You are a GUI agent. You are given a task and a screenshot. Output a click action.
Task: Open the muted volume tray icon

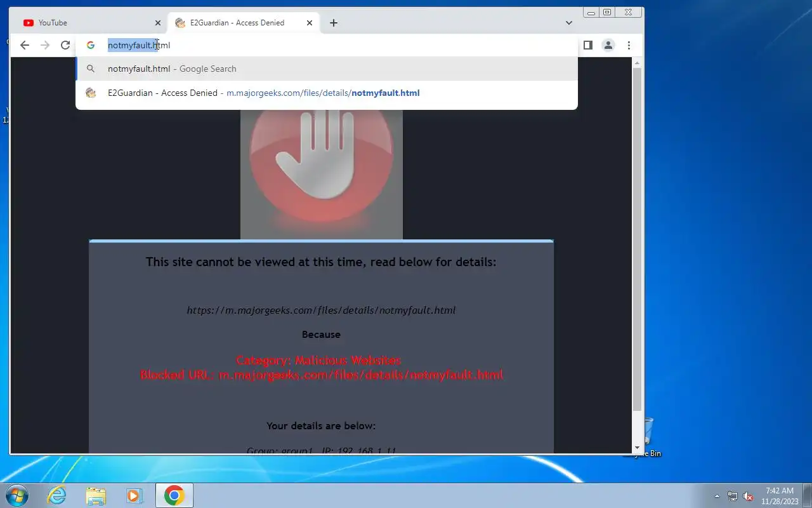(x=749, y=496)
